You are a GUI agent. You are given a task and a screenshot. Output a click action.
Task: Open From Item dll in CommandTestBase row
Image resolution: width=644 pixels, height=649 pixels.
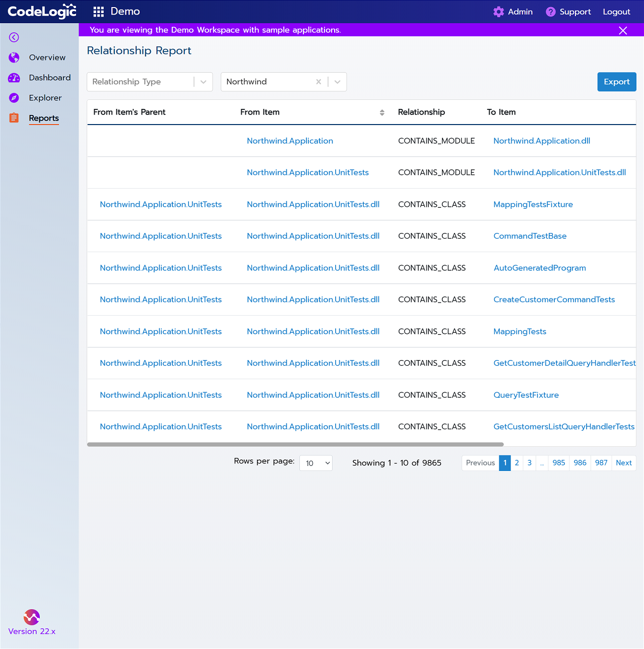pos(313,236)
